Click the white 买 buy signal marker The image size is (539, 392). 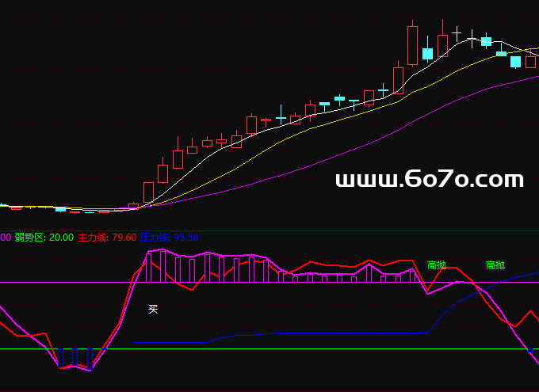[x=153, y=309]
